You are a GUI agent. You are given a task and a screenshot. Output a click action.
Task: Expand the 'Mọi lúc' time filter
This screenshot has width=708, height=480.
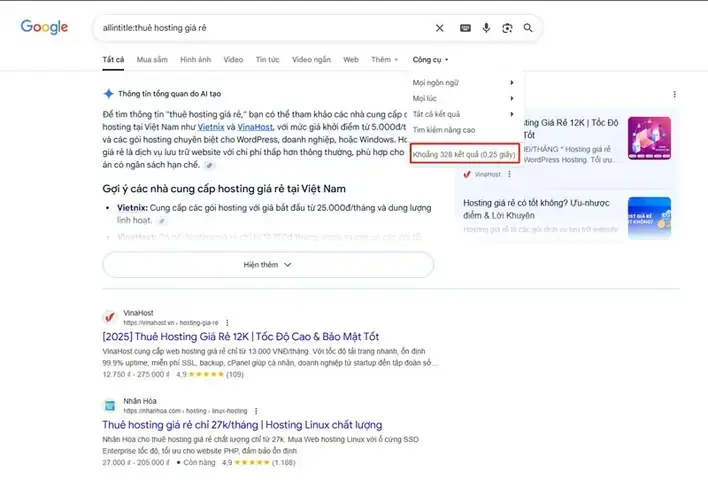[x=463, y=98]
